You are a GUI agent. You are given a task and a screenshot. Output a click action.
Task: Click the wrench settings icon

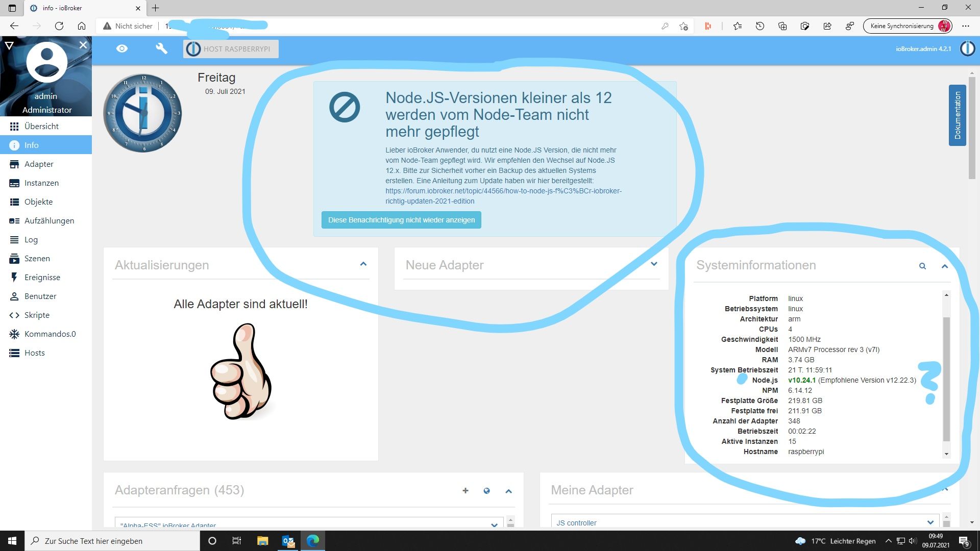click(161, 48)
